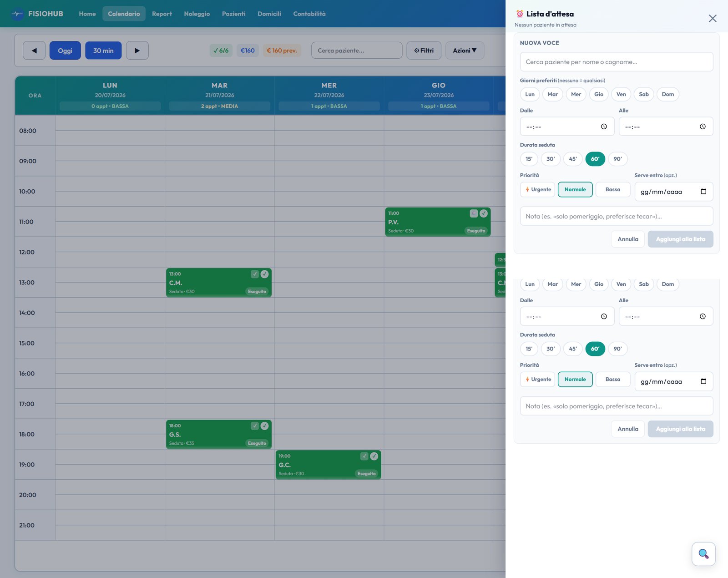
Task: Click the Eseguito badge on G.C. appointment
Action: pos(366,474)
